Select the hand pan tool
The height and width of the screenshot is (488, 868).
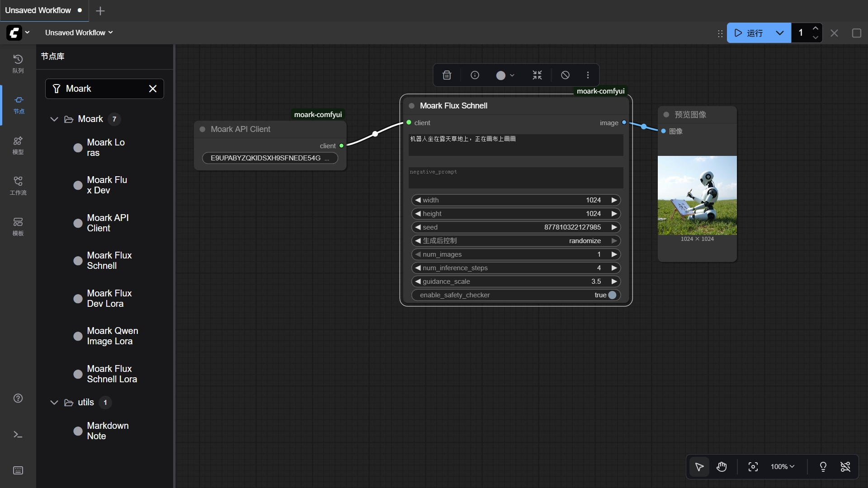pos(722,467)
